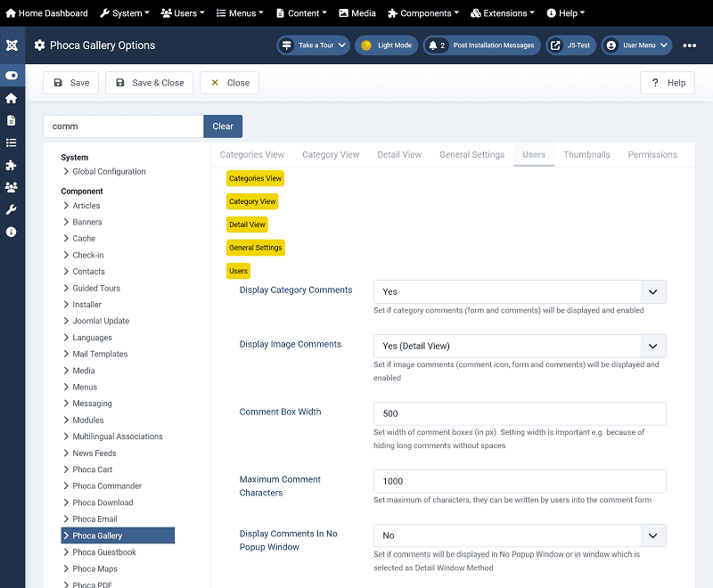Image resolution: width=713 pixels, height=588 pixels.
Task: Open Display Category Comments dropdown
Action: (519, 292)
